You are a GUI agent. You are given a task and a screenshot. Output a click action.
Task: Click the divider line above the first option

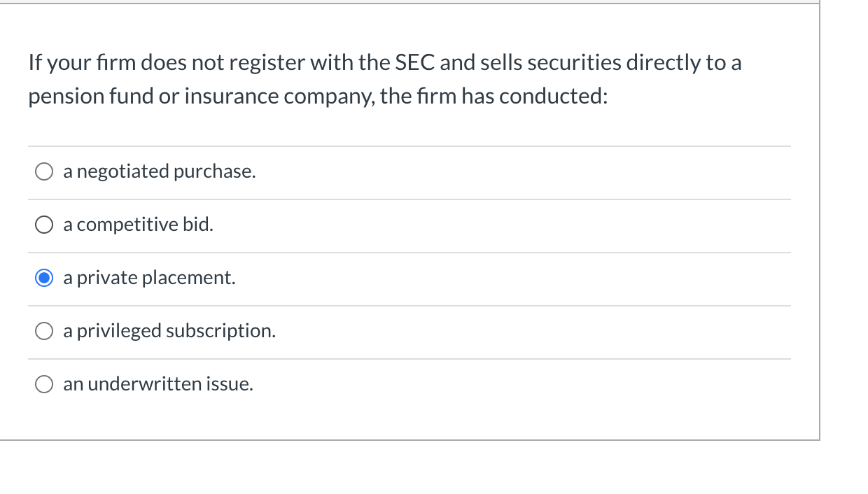pos(409,146)
